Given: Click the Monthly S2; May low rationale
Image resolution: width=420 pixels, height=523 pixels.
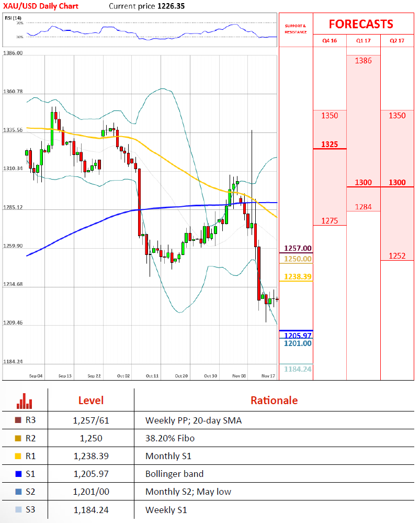Looking at the screenshot, I should click(188, 492).
